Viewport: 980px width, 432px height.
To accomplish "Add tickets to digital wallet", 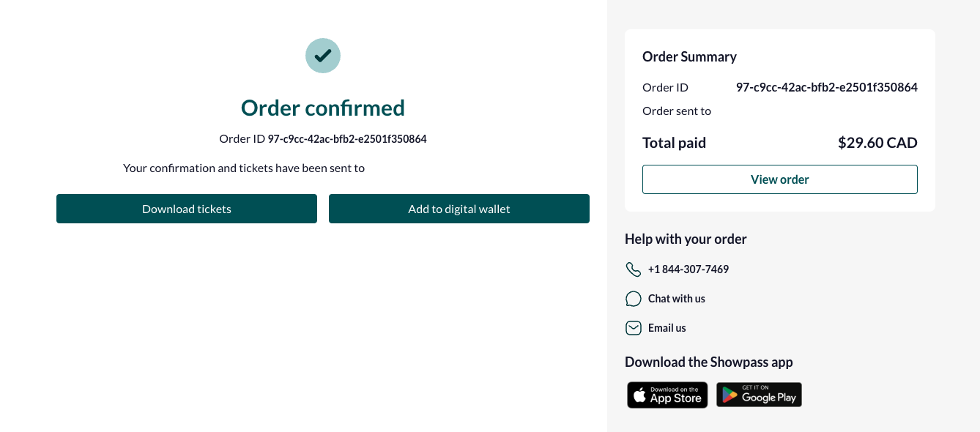I will pos(459,209).
